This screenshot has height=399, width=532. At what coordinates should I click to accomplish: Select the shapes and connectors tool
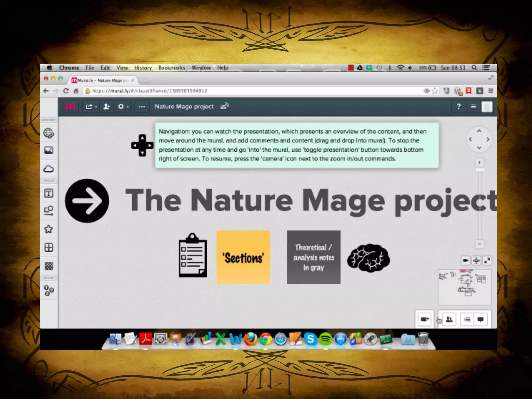(x=49, y=211)
